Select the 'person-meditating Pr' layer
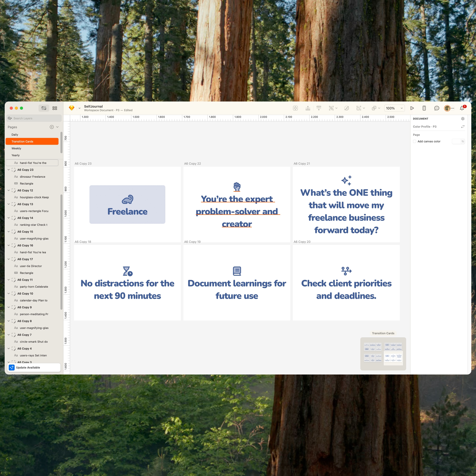Viewport: 476px width, 476px height. click(32, 314)
